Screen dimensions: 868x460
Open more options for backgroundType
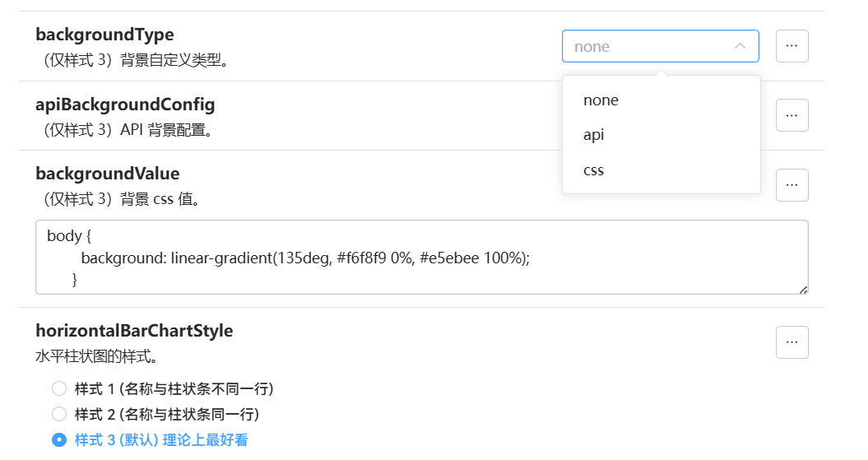click(x=791, y=46)
